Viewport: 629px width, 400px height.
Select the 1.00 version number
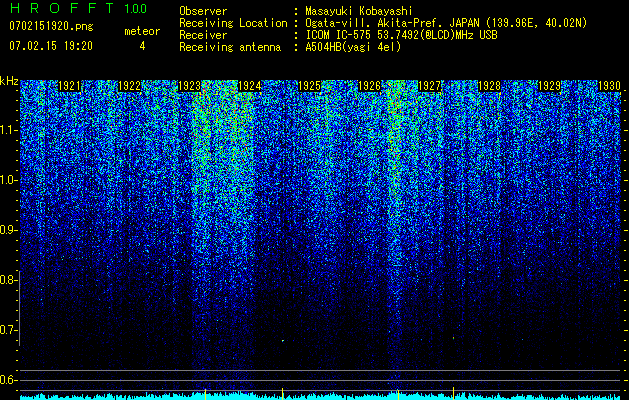tap(135, 8)
